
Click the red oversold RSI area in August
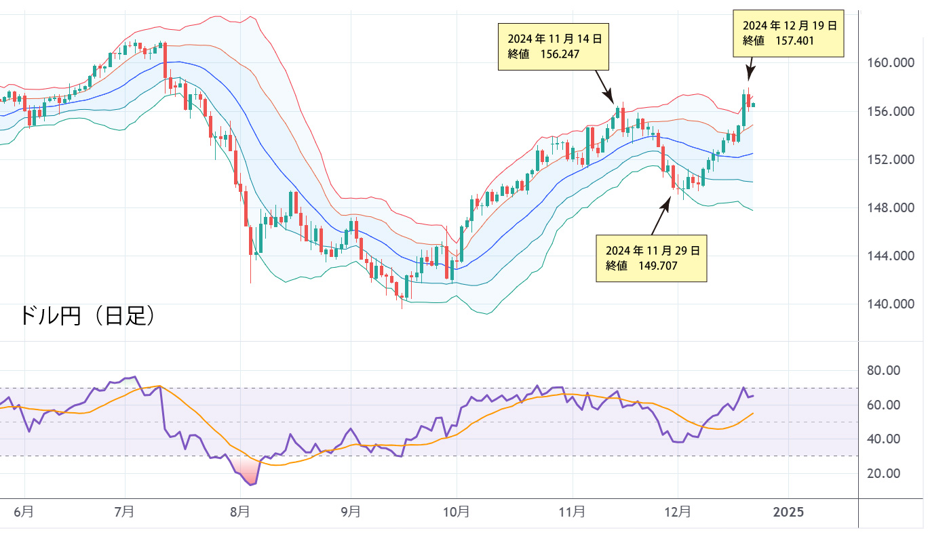click(248, 471)
